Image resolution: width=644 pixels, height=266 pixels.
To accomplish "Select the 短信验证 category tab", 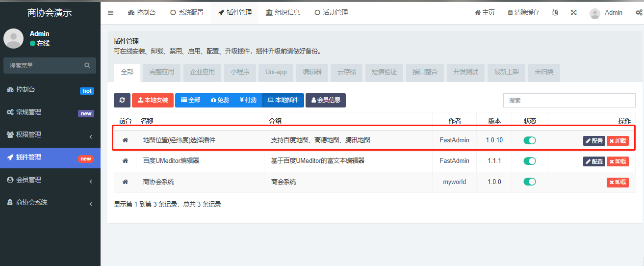I will click(384, 72).
